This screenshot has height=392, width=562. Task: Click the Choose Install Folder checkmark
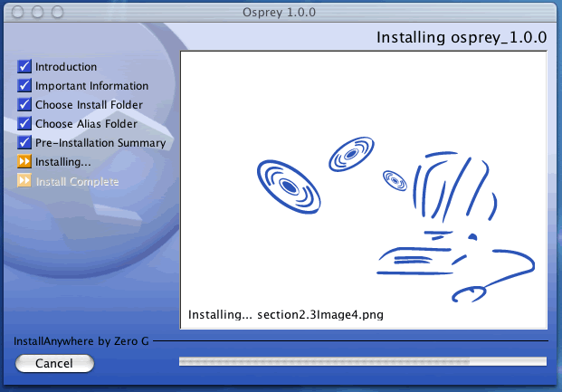pos(24,105)
